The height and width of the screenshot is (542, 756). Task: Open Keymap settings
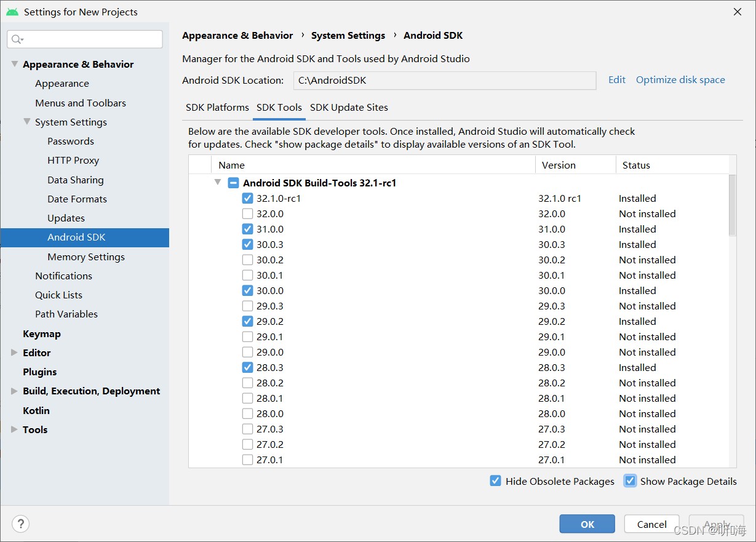click(42, 333)
